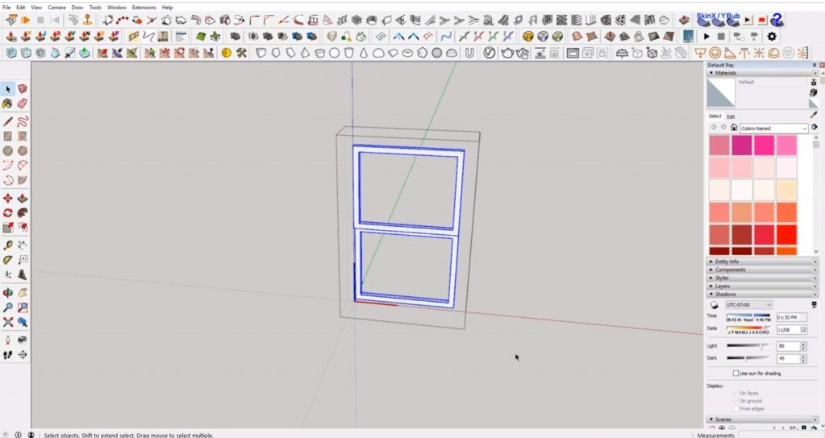Select the Freehand squiggle tool

[22, 122]
